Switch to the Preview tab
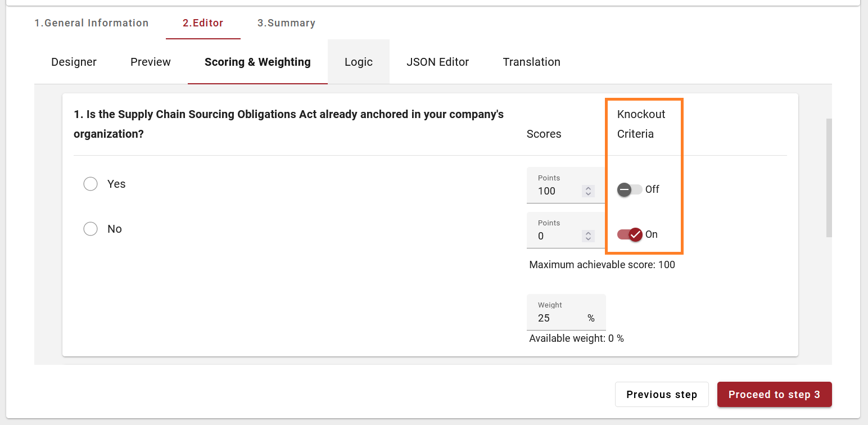Image resolution: width=868 pixels, height=425 pixels. click(151, 62)
